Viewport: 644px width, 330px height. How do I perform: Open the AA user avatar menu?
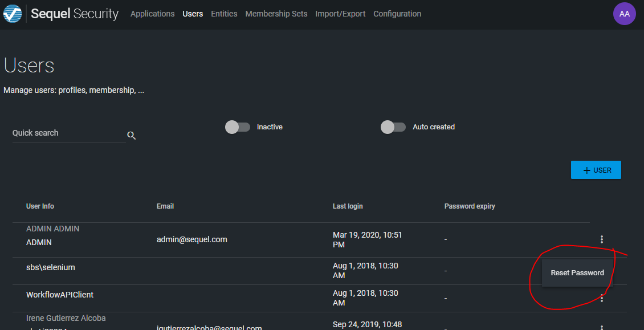[x=624, y=14]
